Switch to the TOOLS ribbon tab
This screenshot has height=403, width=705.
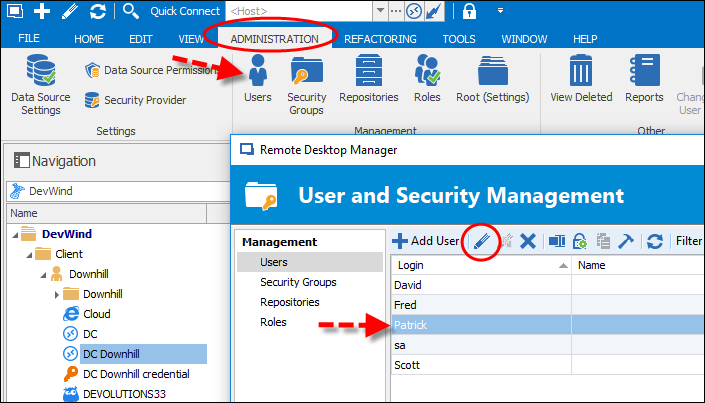pos(459,39)
